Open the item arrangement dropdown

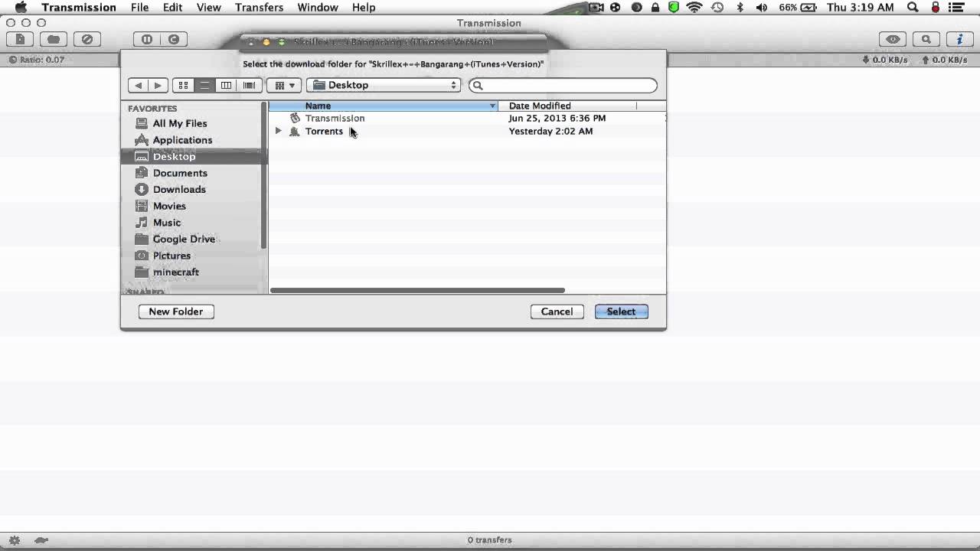pos(284,86)
